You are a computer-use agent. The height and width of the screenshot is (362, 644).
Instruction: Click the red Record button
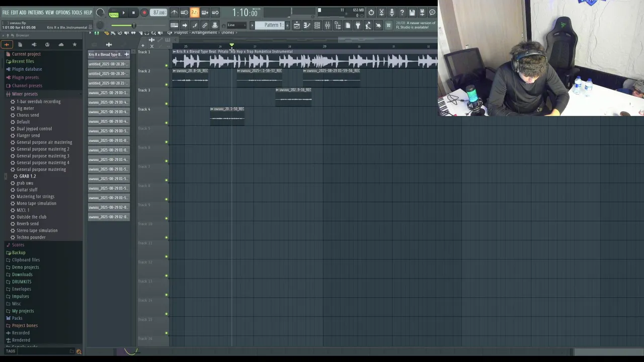tap(144, 13)
